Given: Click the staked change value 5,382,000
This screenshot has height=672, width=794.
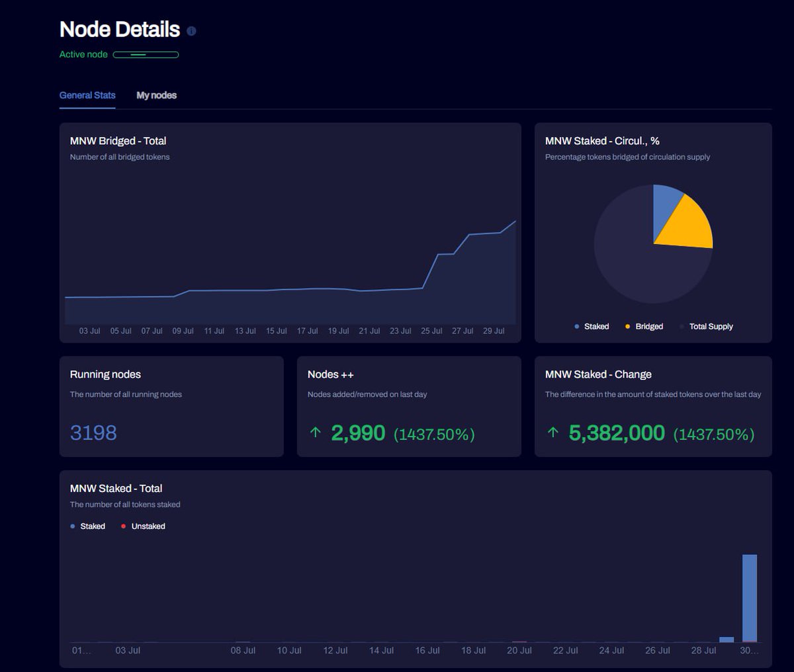Looking at the screenshot, I should [617, 433].
